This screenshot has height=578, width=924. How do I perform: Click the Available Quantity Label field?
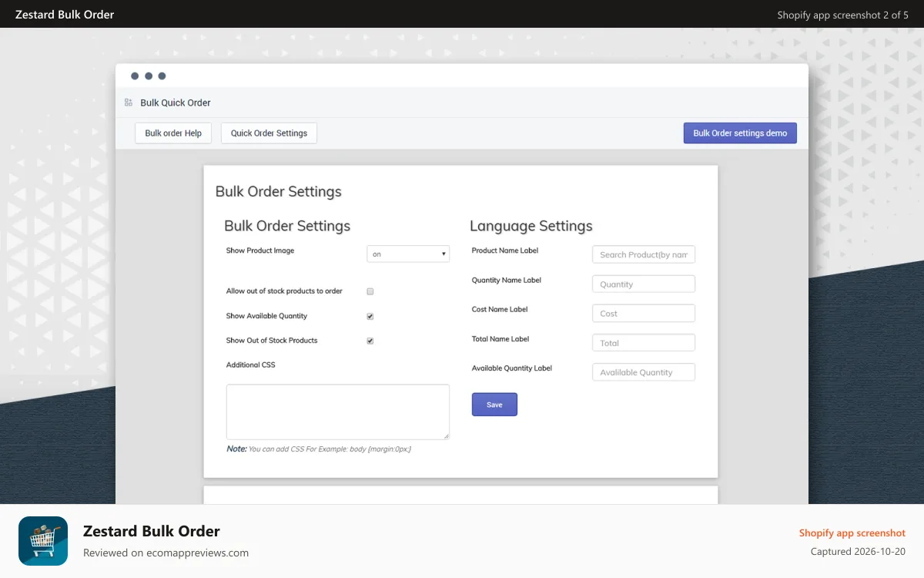(x=644, y=371)
